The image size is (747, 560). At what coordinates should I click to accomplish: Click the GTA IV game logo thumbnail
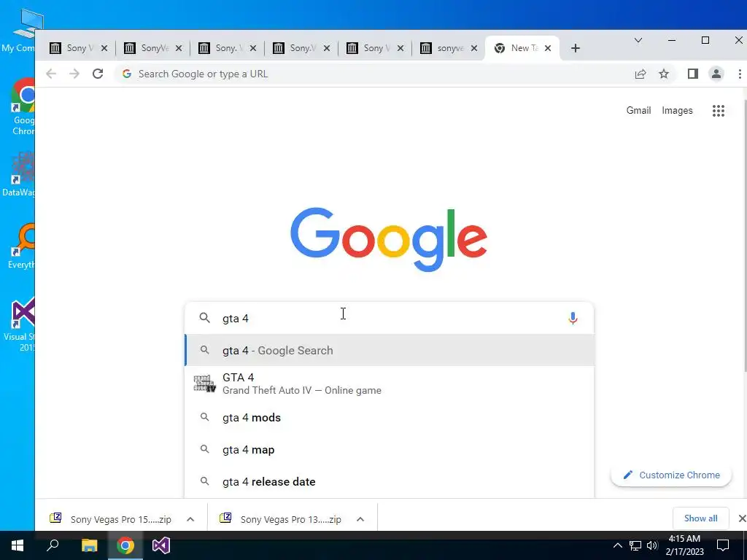coord(204,384)
